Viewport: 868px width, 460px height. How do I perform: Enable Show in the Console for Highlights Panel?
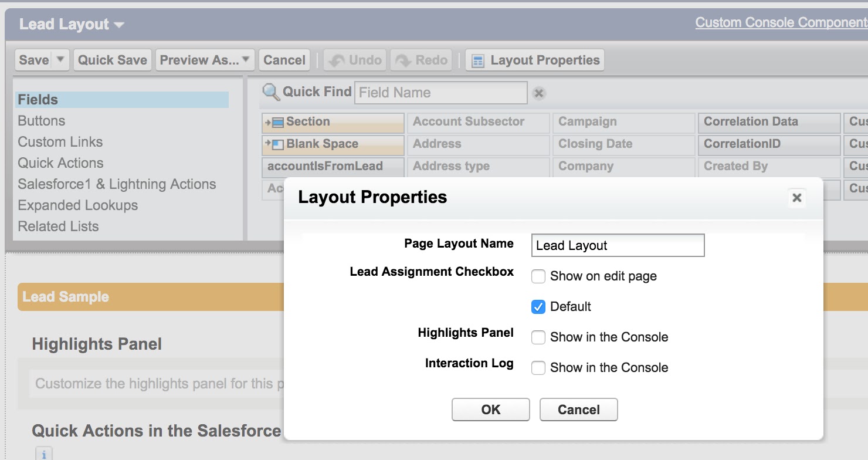point(538,337)
